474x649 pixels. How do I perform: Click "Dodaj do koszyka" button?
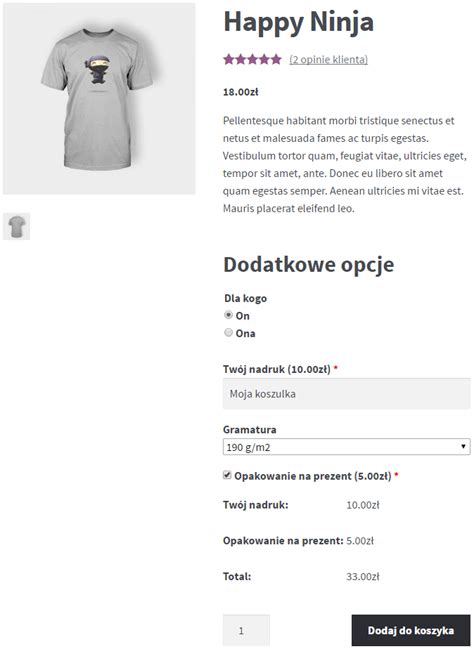pyautogui.click(x=411, y=630)
